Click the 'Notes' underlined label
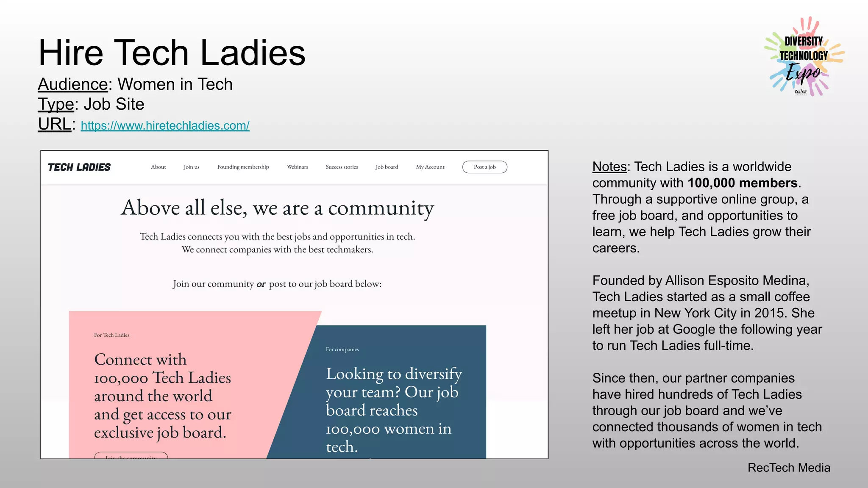This screenshot has width=868, height=488. tap(609, 166)
